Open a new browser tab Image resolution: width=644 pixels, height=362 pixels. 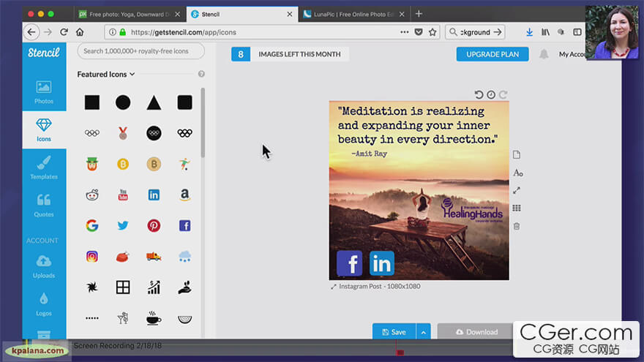(419, 14)
